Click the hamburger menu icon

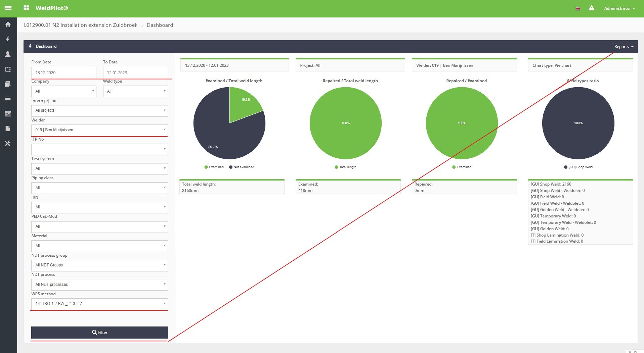point(8,8)
